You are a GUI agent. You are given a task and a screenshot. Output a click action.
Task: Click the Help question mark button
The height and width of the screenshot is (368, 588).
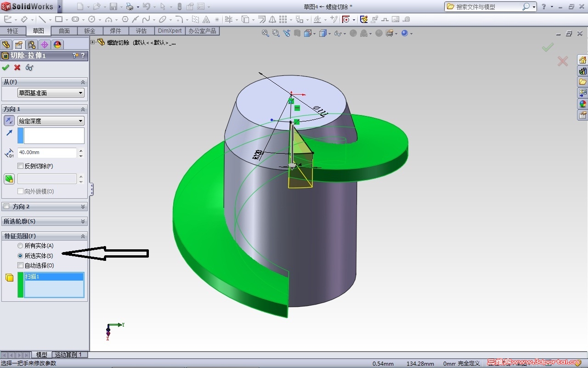544,6
